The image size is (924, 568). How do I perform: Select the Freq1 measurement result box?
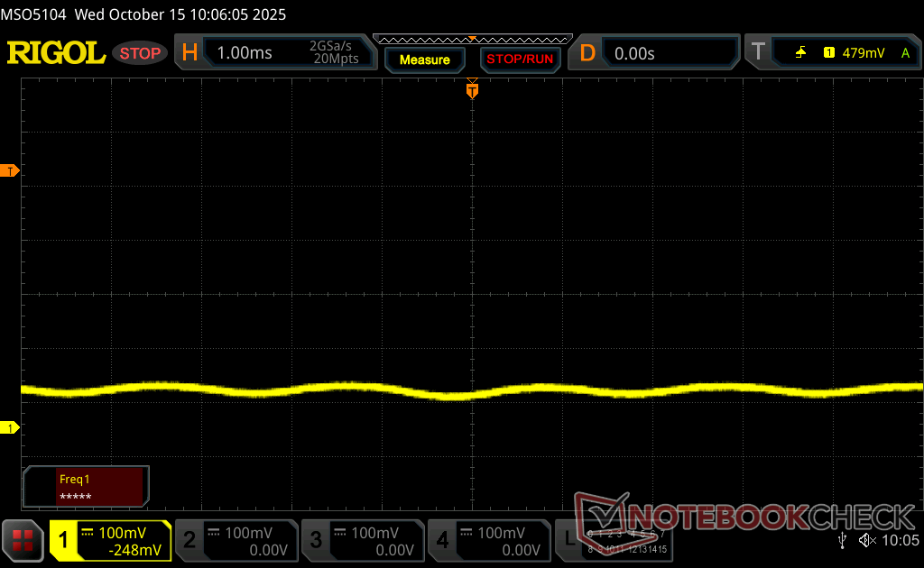87,487
